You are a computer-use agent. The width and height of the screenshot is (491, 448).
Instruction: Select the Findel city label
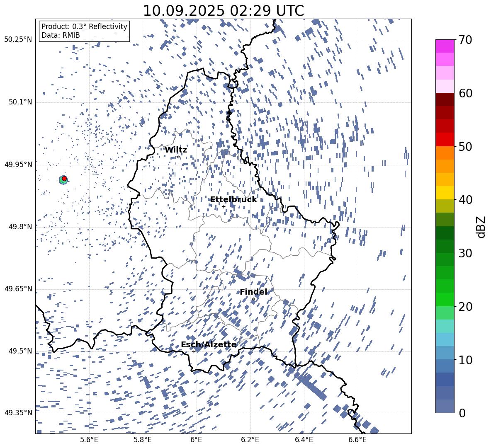254,292
